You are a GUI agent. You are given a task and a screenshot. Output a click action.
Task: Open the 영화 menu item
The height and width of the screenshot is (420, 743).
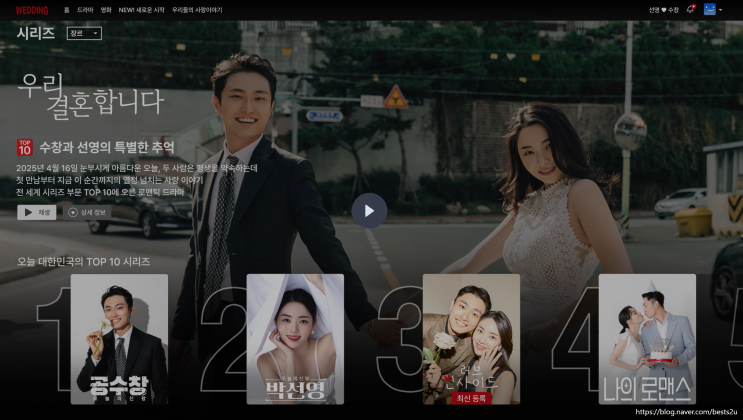tap(106, 10)
